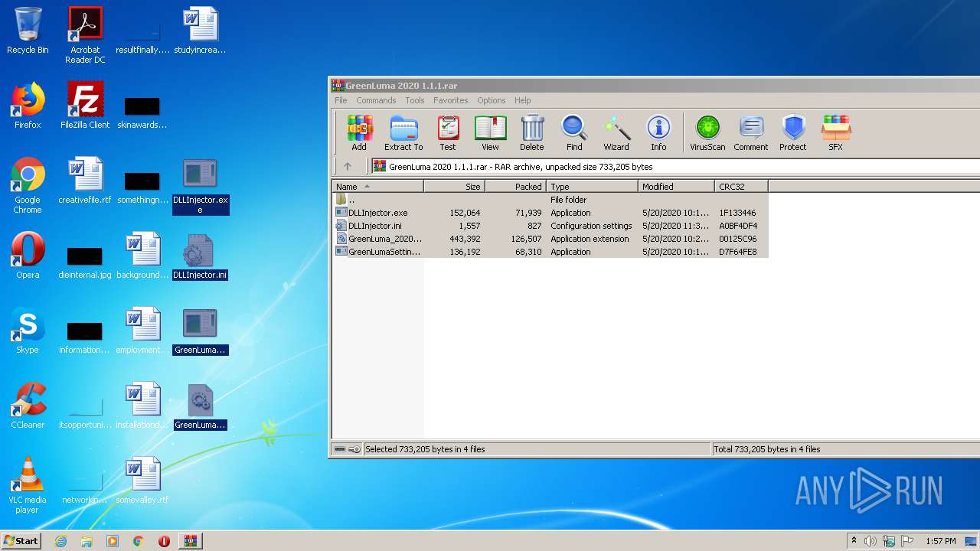980x551 pixels.
Task: Select the parent folder '..' row
Action: tap(550, 200)
